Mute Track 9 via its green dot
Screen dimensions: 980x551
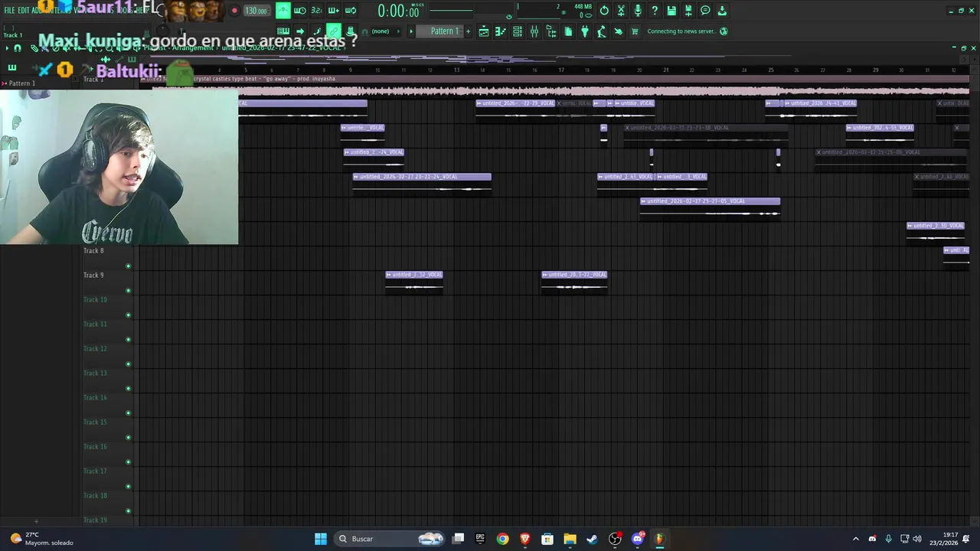[128, 291]
